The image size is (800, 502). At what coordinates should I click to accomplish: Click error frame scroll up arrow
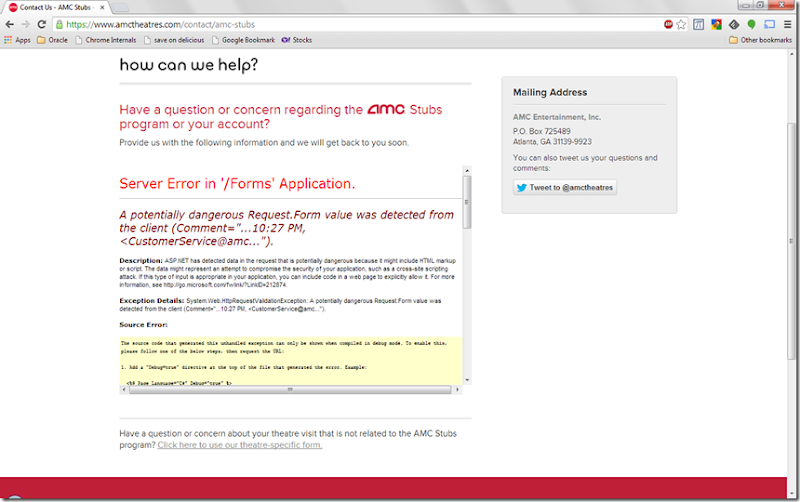click(x=467, y=170)
